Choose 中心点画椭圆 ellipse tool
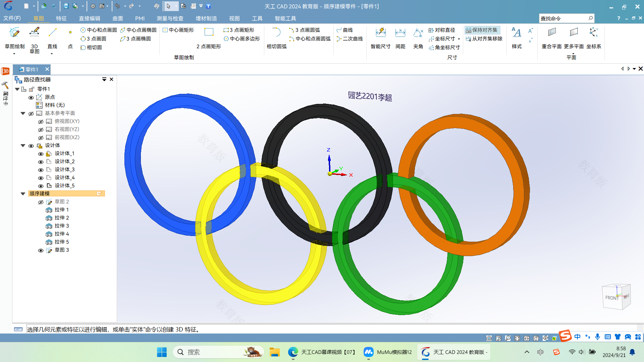Image resolution: width=644 pixels, height=362 pixels. tap(138, 30)
